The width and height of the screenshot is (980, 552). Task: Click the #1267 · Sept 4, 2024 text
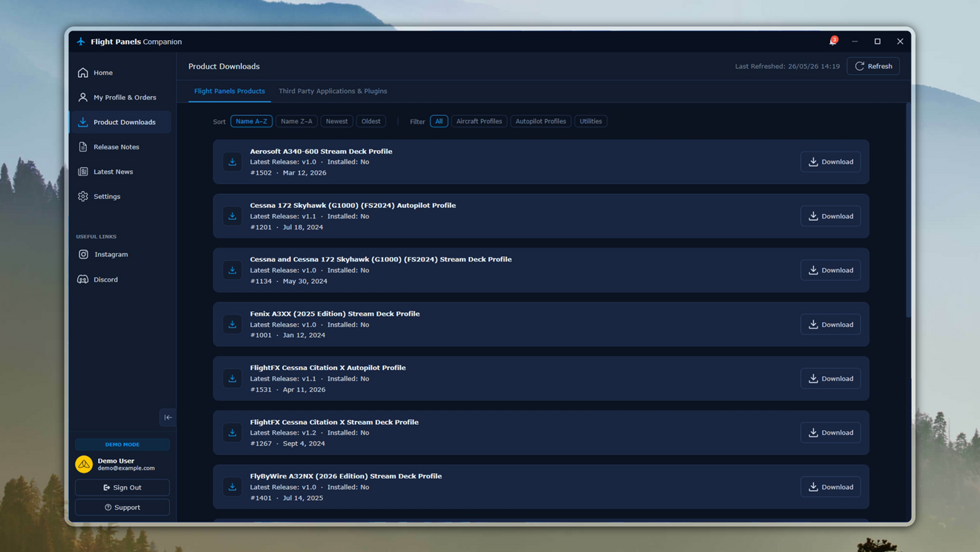click(x=287, y=444)
